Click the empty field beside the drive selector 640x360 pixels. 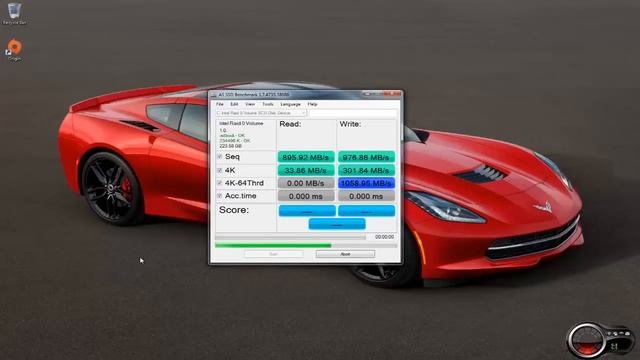[353, 113]
